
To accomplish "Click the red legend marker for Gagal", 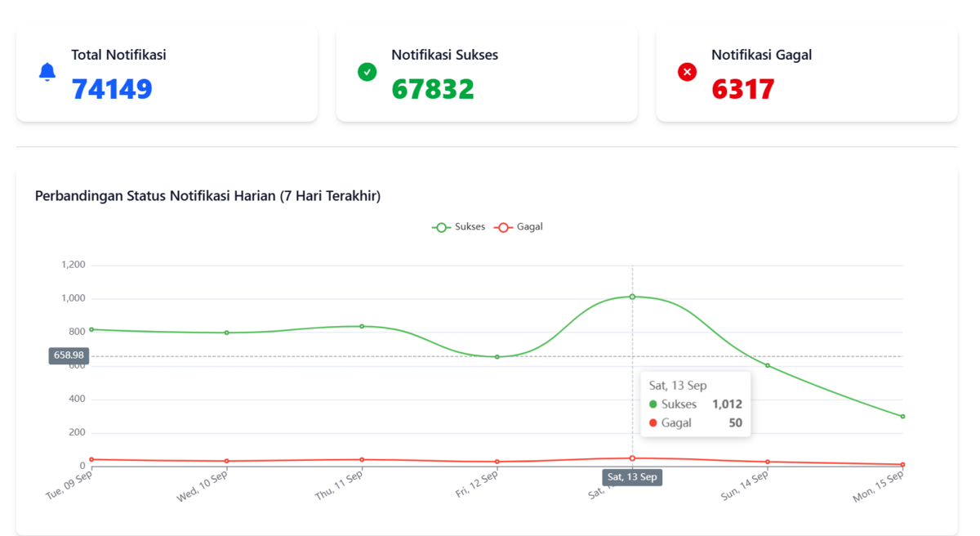I will (x=503, y=227).
